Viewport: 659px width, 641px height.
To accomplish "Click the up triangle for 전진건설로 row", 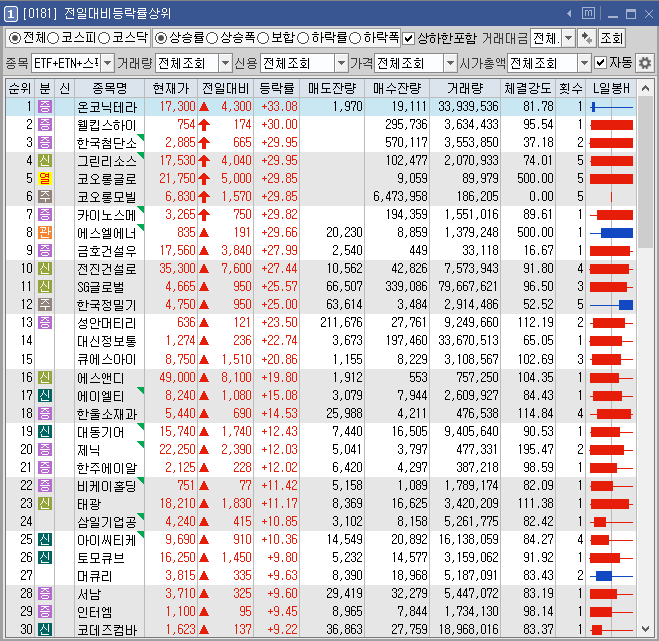I will [x=204, y=269].
